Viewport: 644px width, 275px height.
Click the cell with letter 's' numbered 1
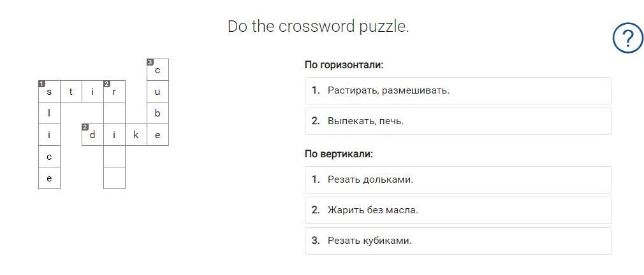coord(49,92)
